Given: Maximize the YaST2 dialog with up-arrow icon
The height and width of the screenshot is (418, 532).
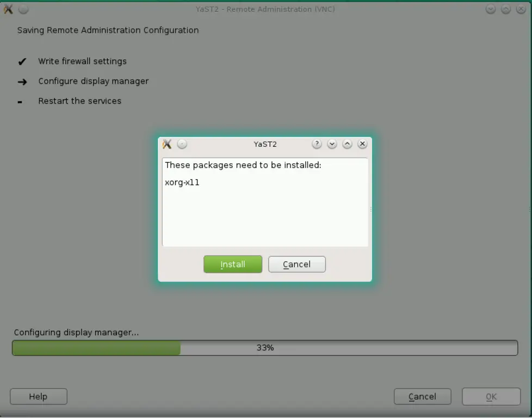Looking at the screenshot, I should click(x=347, y=144).
